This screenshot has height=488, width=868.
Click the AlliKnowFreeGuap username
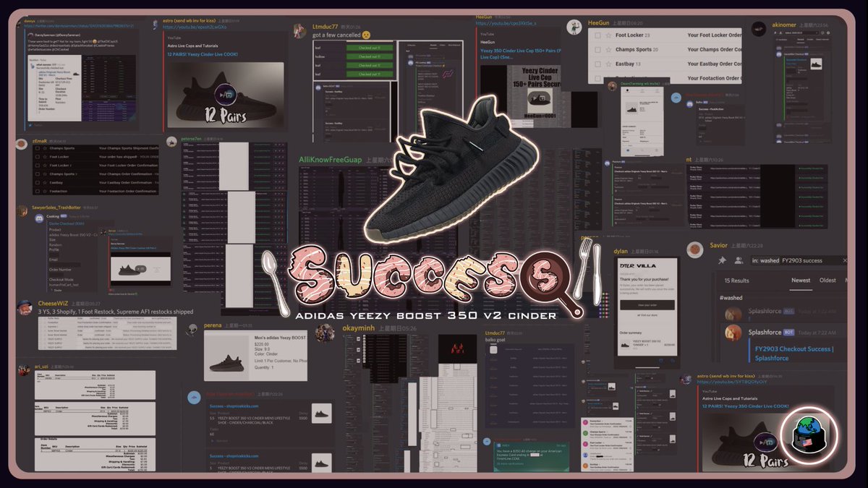point(331,160)
